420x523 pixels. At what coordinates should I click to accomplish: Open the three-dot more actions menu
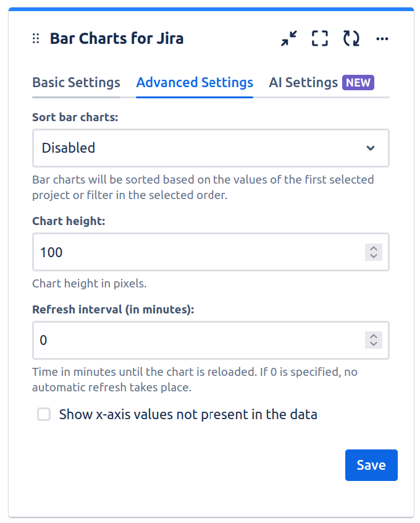pos(382,39)
